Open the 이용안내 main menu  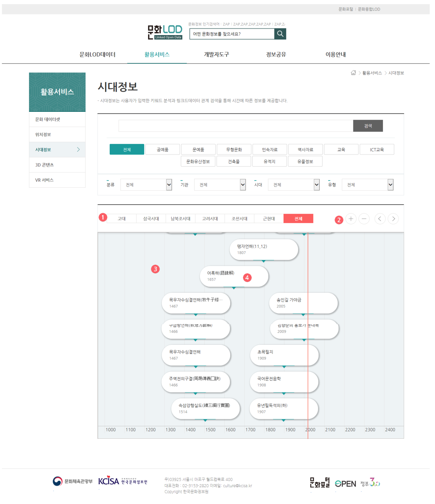(336, 54)
